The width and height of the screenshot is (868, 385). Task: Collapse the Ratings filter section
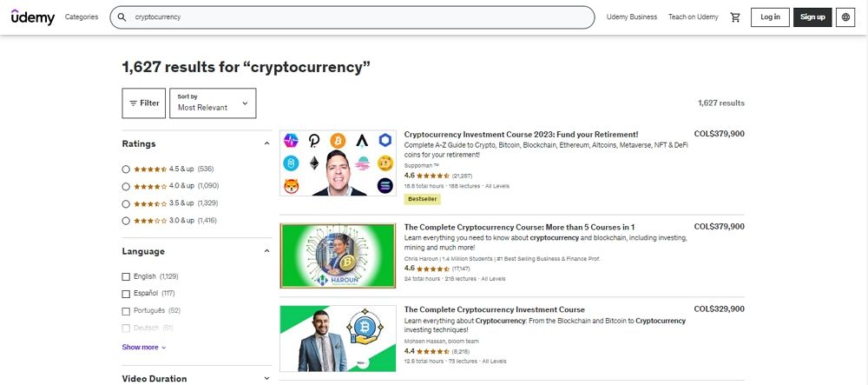266,144
